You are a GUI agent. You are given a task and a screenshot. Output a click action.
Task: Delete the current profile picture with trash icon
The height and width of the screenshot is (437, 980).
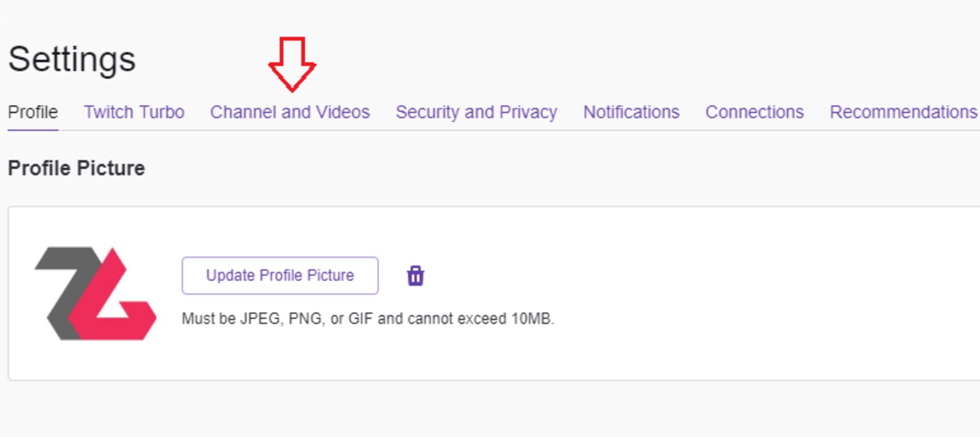coord(415,276)
